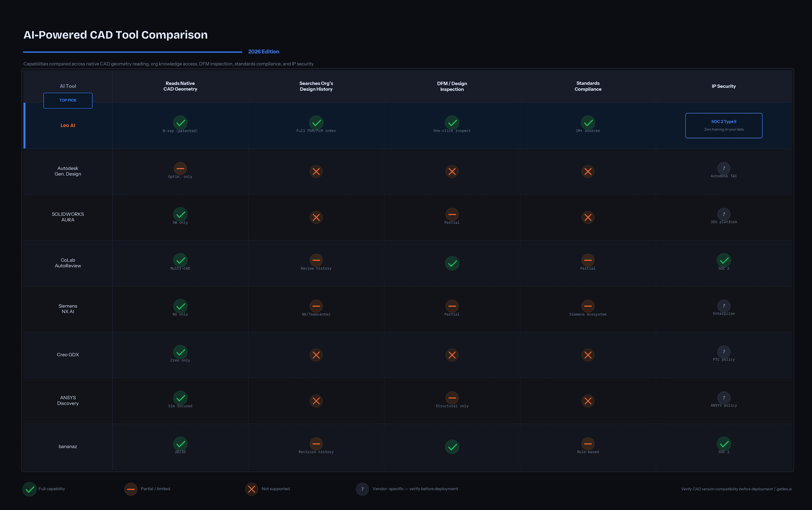
Task: Click ANSYS Discovery's 'Structural only' partial icon
Action: pos(452,398)
